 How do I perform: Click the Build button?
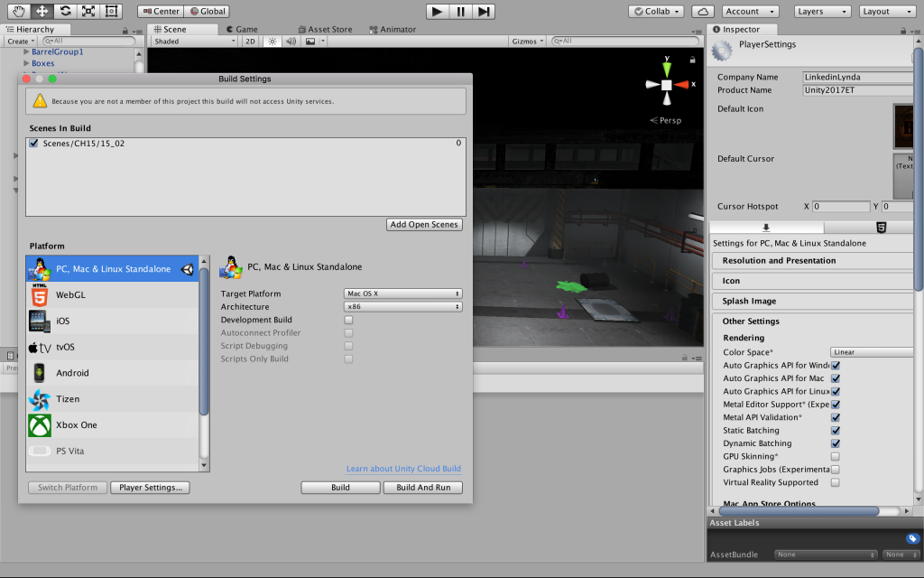tap(340, 488)
